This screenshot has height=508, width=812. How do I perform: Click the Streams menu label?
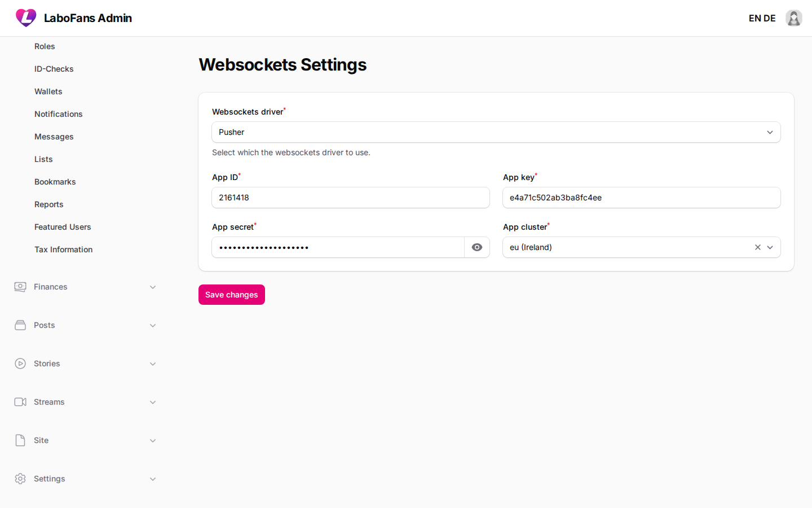(x=49, y=402)
